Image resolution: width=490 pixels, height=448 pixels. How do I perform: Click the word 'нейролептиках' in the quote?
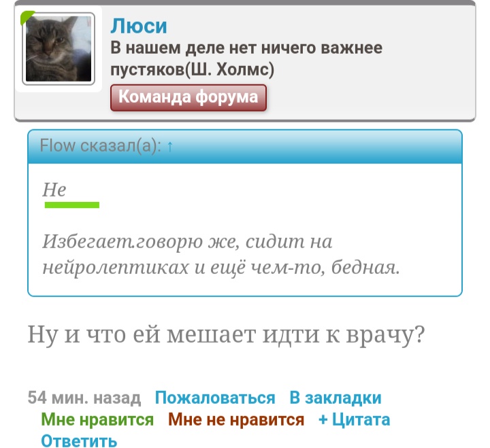116,268
